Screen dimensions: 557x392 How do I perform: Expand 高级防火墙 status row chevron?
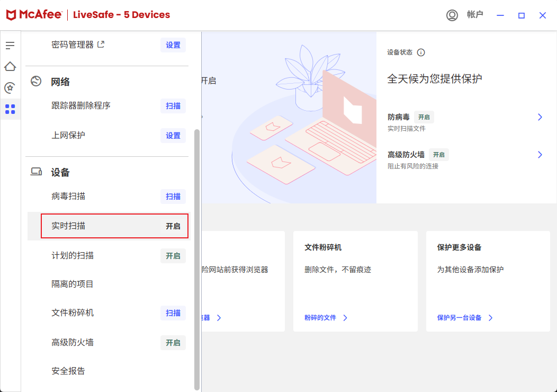(540, 155)
